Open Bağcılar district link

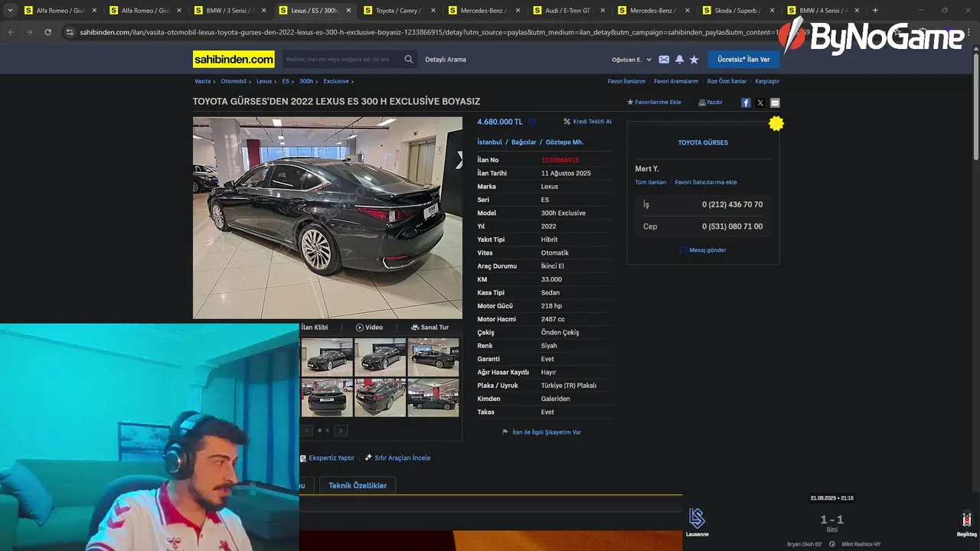pos(524,142)
